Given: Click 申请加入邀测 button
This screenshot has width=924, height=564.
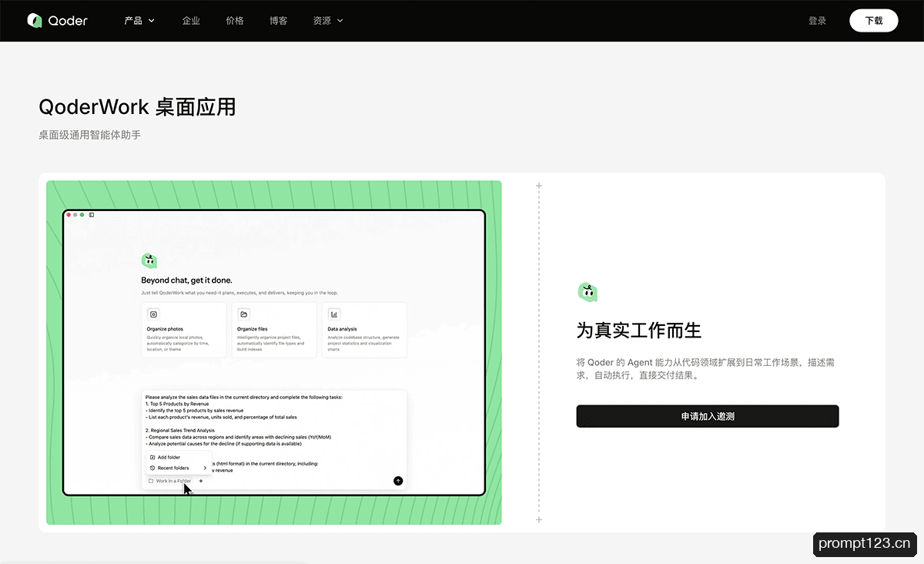Looking at the screenshot, I should (708, 416).
